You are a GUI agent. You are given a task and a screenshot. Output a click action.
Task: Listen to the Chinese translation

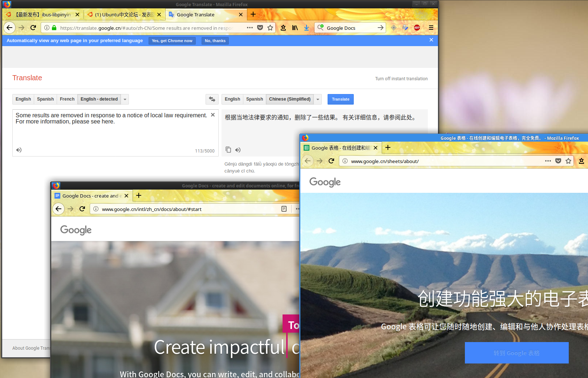[x=238, y=150]
